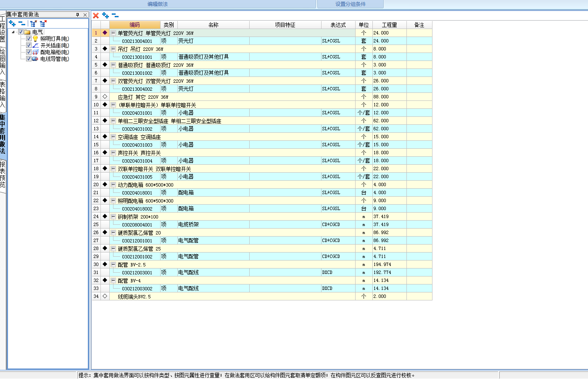The height and width of the screenshot is (379, 588).
Task: Click the hollow diamond marker in row 34
Action: tap(105, 296)
